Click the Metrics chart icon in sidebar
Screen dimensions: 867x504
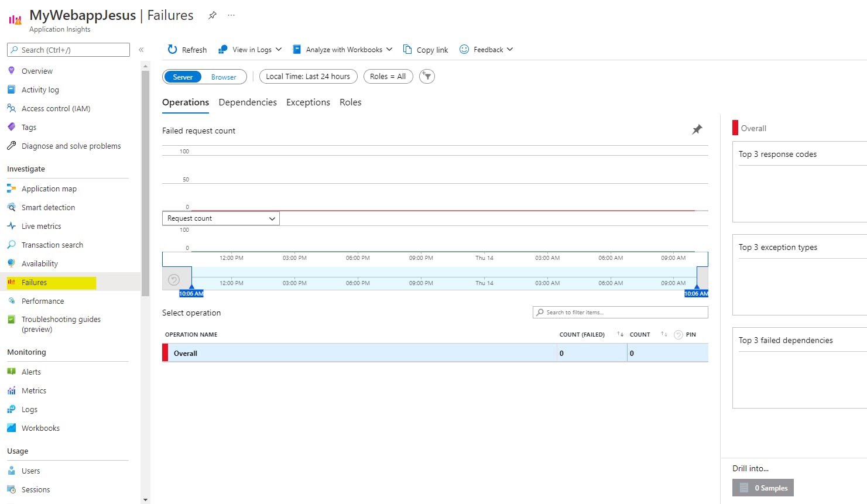(x=11, y=390)
